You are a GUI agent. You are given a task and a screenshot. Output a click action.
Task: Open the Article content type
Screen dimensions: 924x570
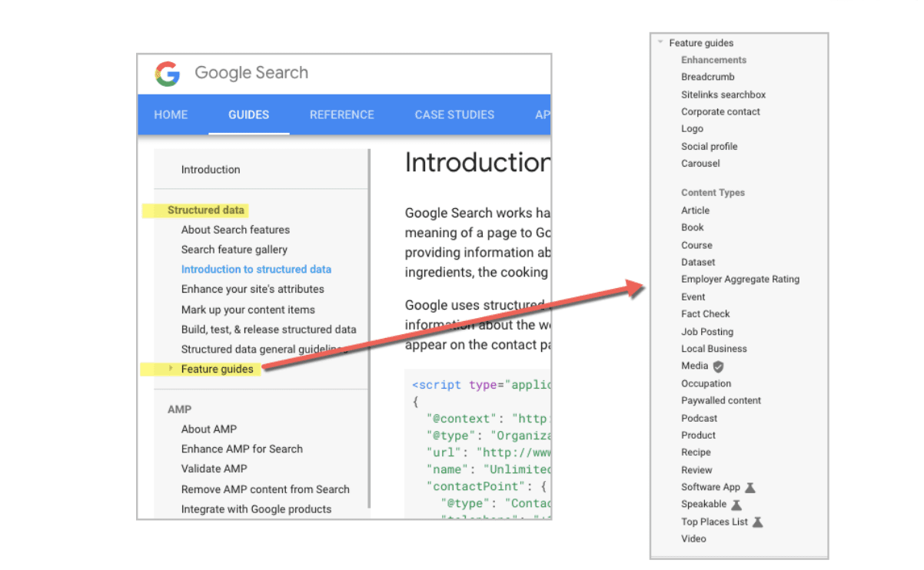(695, 210)
